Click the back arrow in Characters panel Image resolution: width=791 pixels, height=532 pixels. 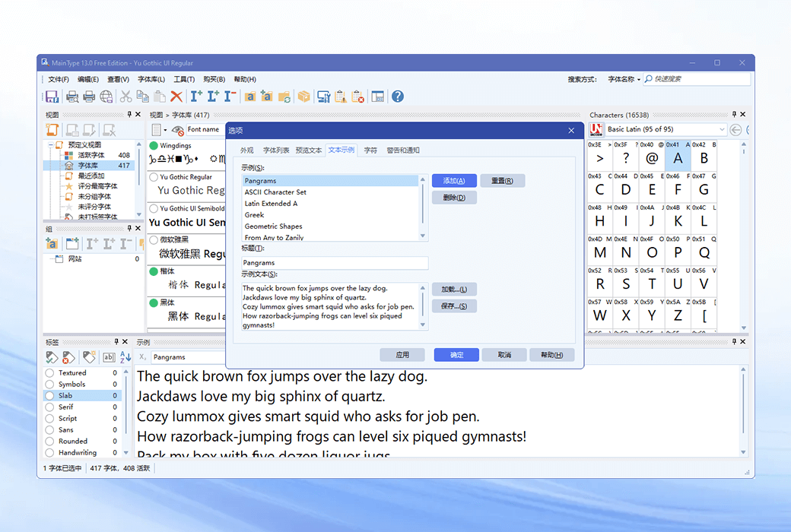tap(735, 130)
